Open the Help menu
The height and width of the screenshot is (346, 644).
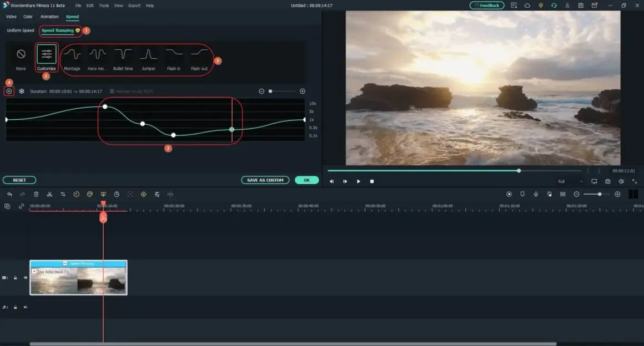click(150, 6)
